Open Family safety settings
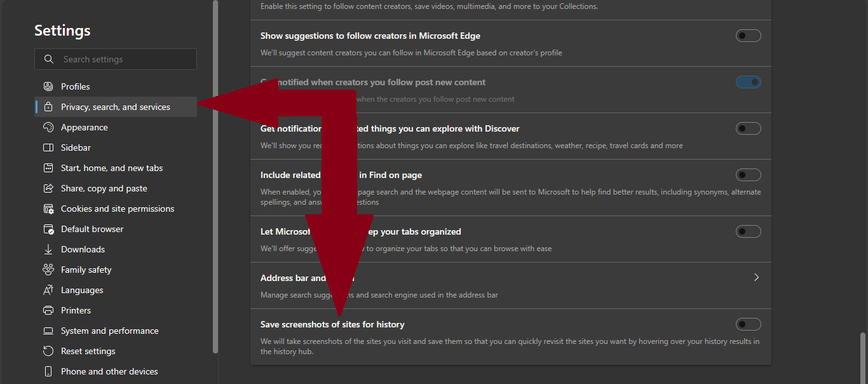The height and width of the screenshot is (384, 868). [116, 270]
